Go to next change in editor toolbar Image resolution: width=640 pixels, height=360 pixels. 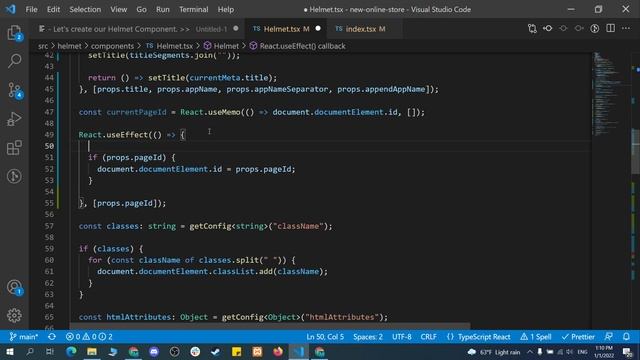coord(579,29)
